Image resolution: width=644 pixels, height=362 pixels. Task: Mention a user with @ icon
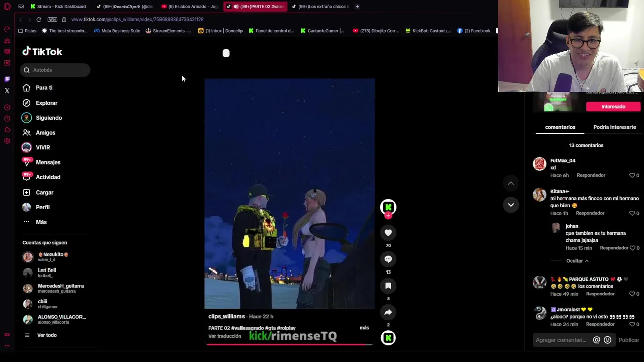coord(597,340)
